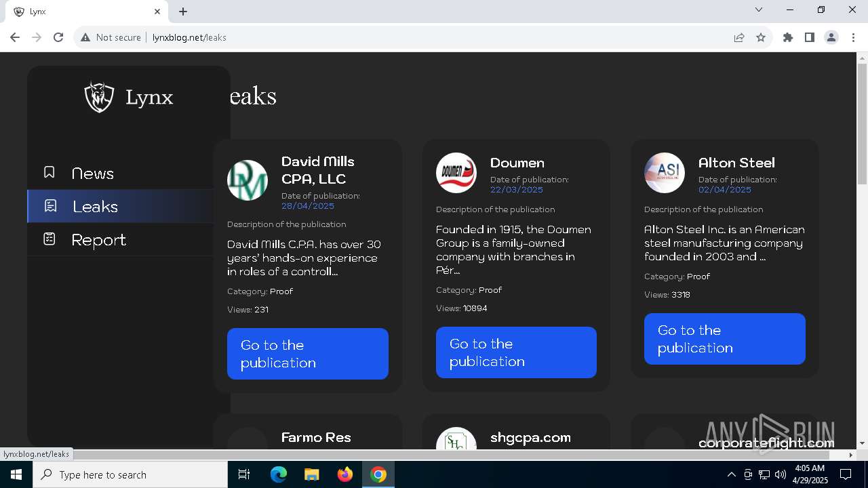The image size is (868, 488).
Task: Click the vertical scrollbar down arrow
Action: pyautogui.click(x=862, y=443)
